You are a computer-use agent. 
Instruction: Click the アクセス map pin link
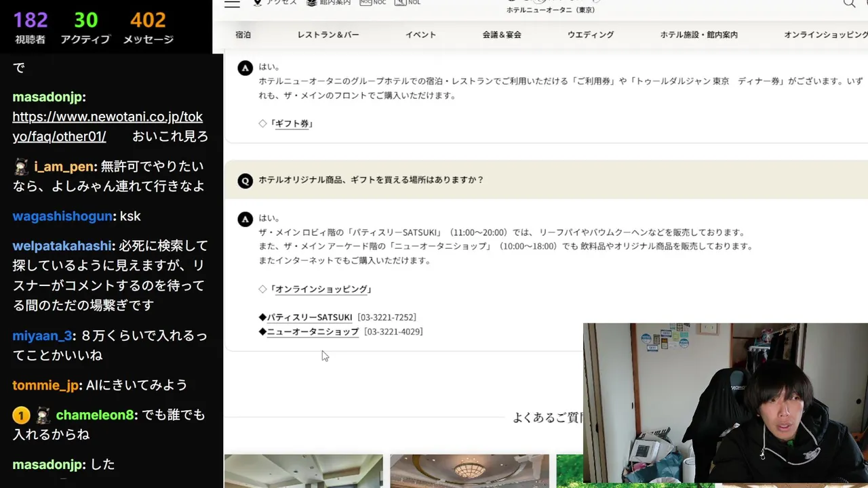(x=275, y=3)
